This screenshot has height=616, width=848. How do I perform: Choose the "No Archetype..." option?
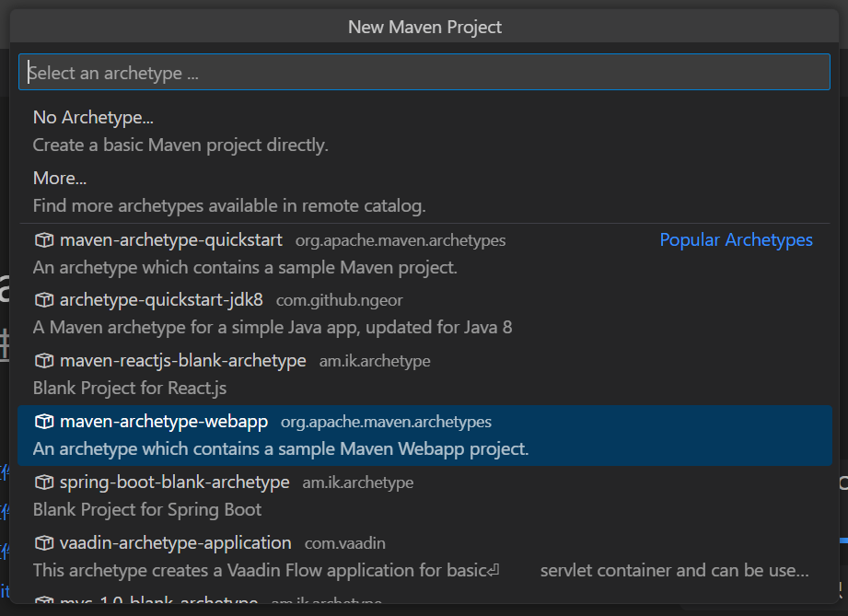pos(93,118)
